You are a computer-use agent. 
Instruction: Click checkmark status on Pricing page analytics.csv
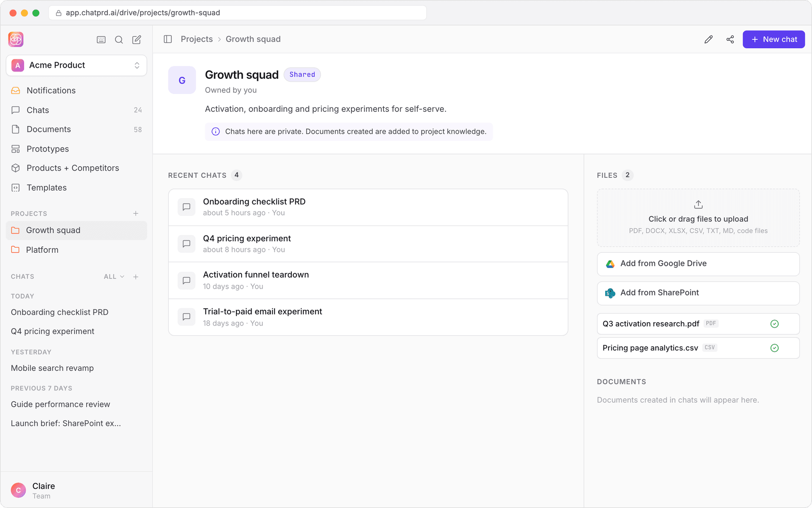pos(774,348)
